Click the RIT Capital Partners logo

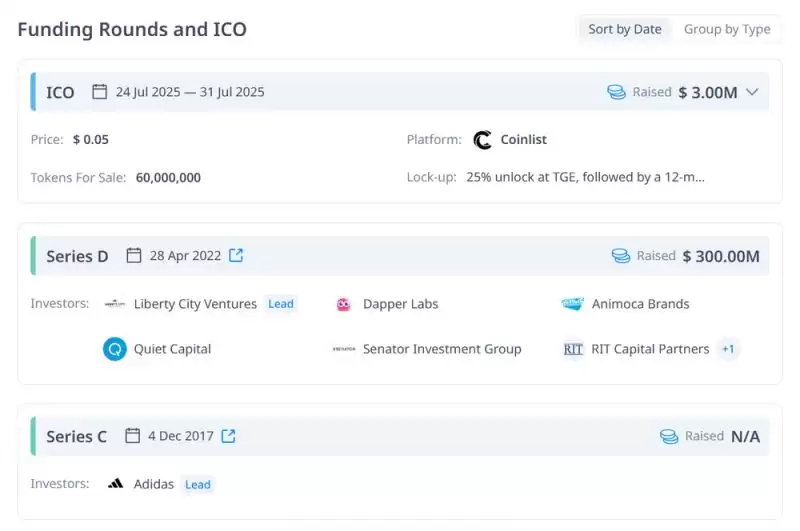pos(573,349)
